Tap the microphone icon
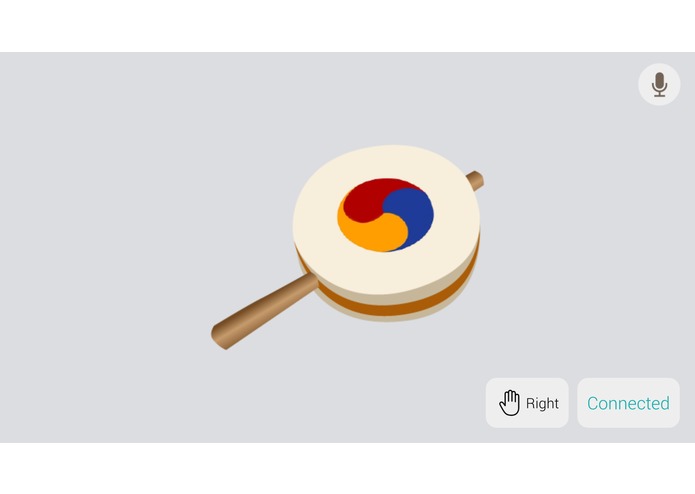695x494 pixels. pos(659,84)
